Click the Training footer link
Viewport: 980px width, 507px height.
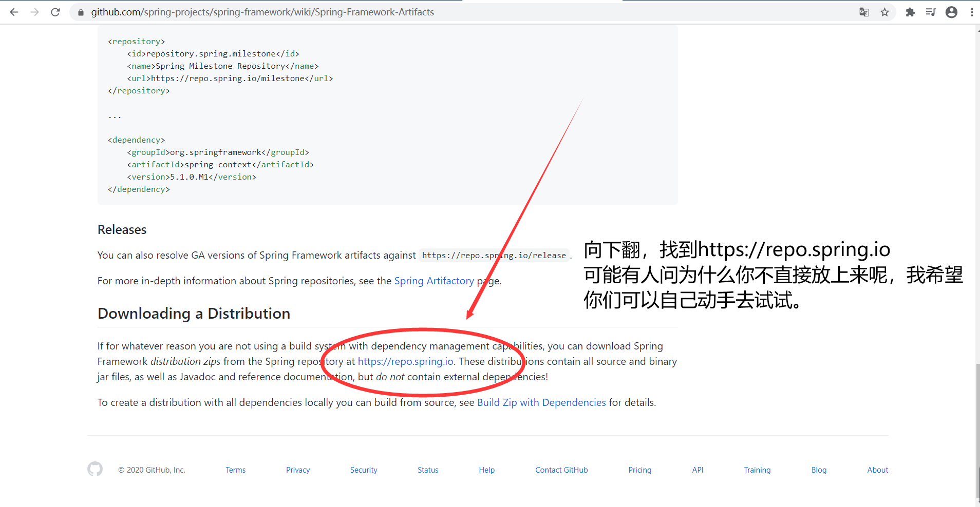pos(757,470)
